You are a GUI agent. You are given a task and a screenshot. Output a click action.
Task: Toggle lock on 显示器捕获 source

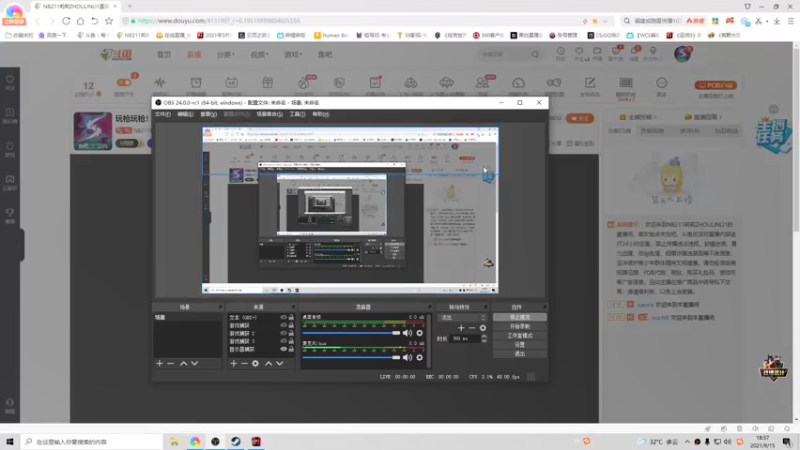[291, 349]
